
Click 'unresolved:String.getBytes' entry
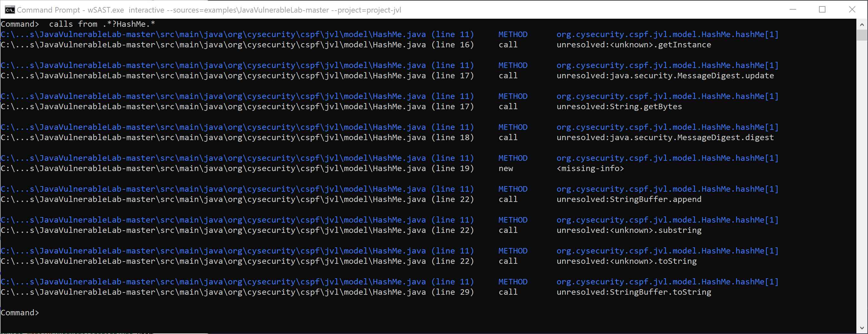pyautogui.click(x=619, y=106)
